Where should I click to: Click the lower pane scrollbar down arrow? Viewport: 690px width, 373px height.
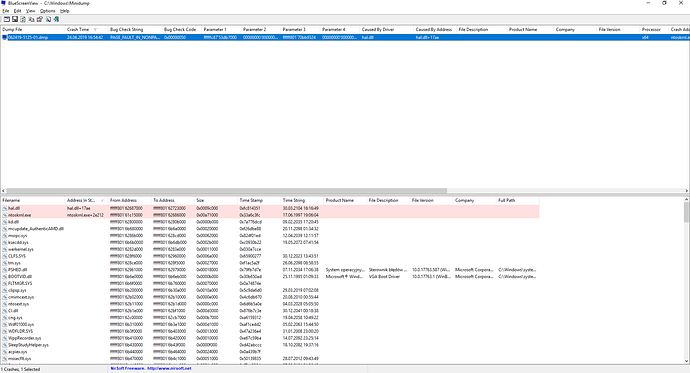[x=686, y=361]
